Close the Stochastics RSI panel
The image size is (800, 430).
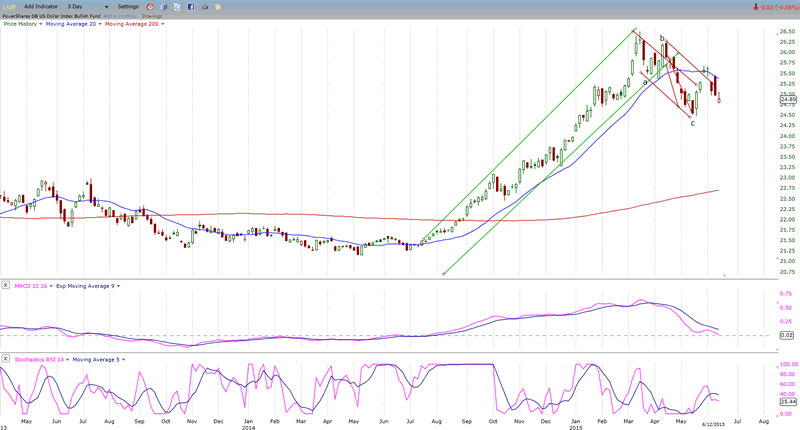pos(6,357)
